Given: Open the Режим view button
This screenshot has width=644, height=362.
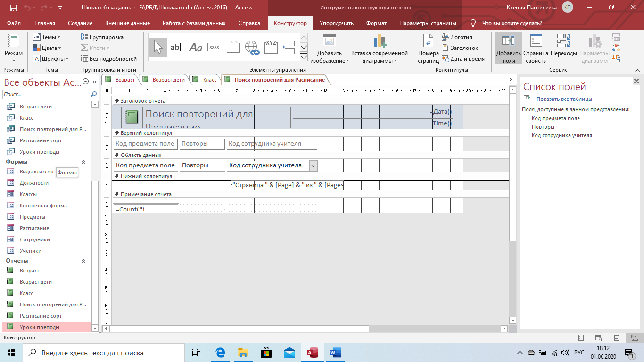Looking at the screenshot, I should (x=14, y=48).
